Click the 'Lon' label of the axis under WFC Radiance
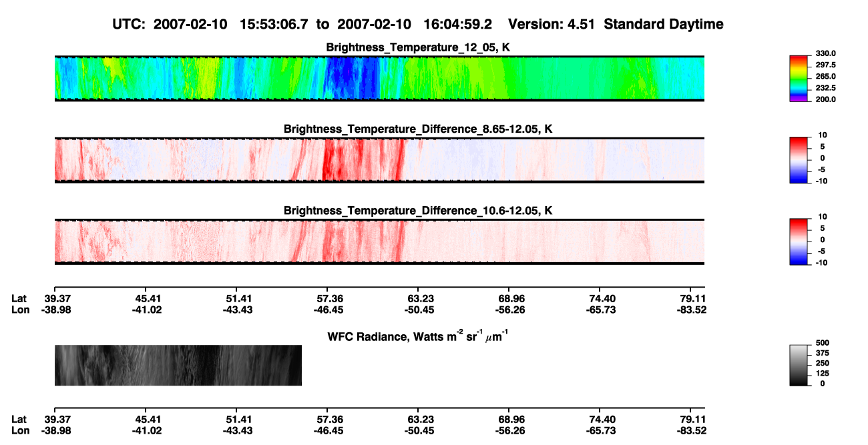 tap(20, 430)
